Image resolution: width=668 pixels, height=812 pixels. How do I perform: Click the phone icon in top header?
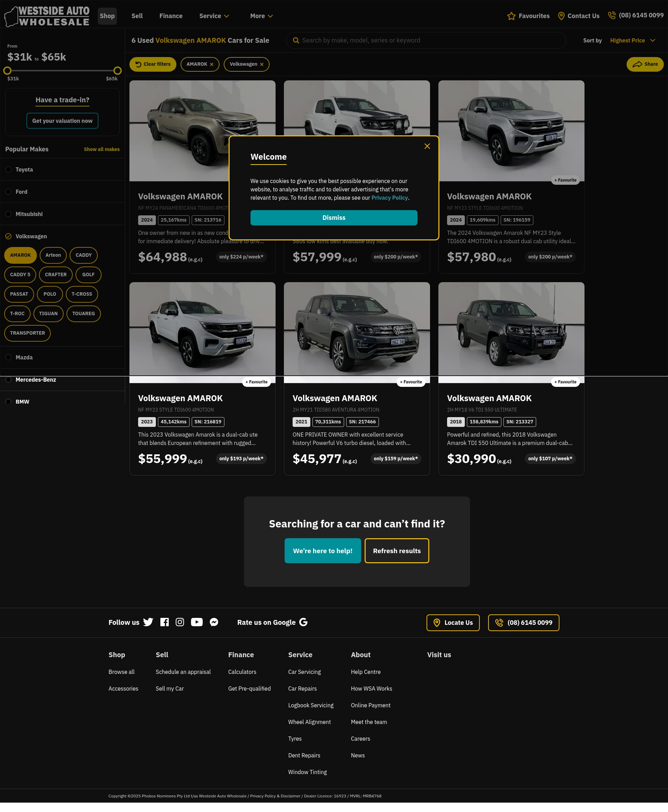pos(611,15)
